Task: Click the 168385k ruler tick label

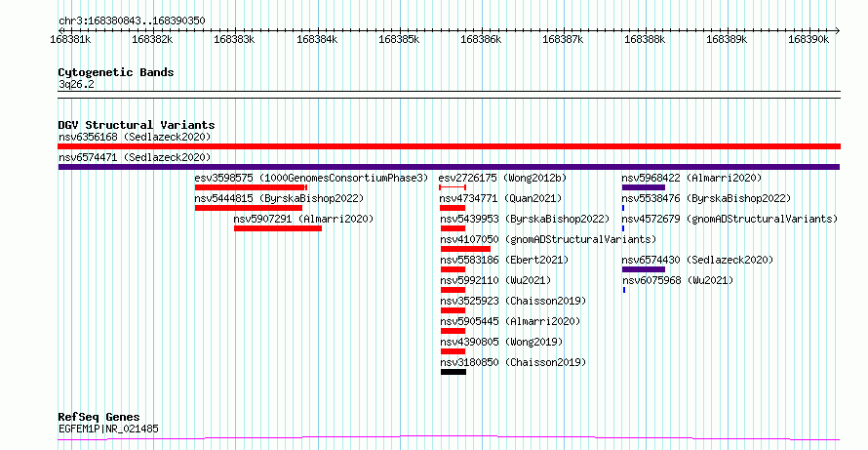Action: [x=399, y=39]
